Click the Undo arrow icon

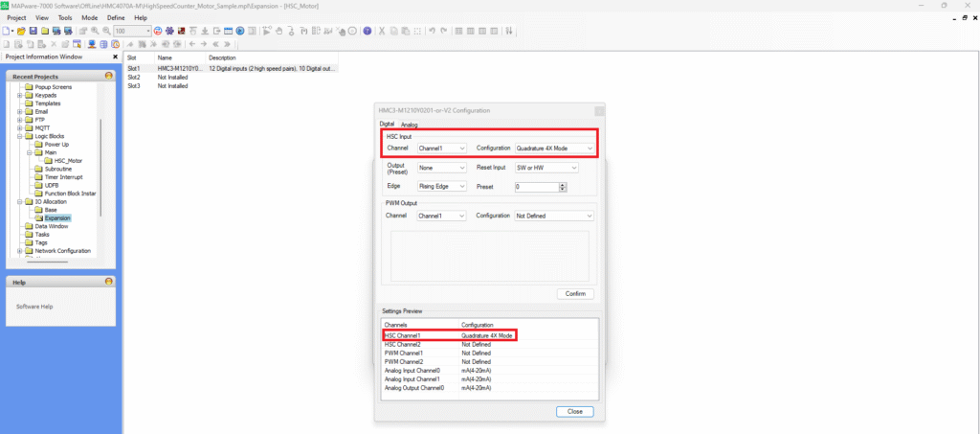[x=432, y=31]
